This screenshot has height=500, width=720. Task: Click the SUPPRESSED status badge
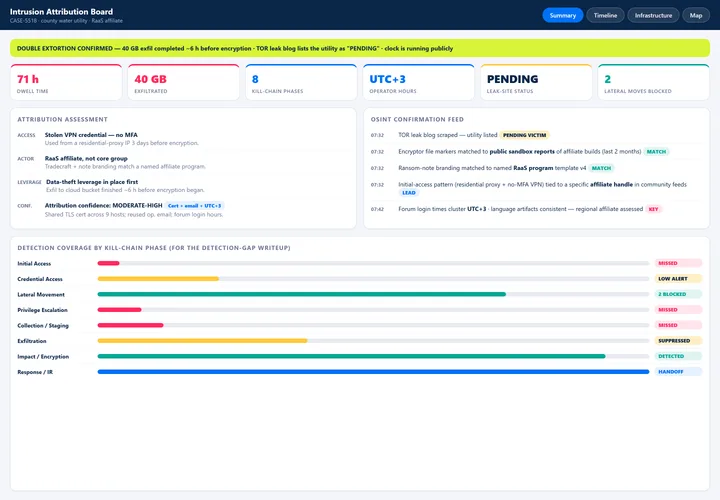(x=678, y=341)
